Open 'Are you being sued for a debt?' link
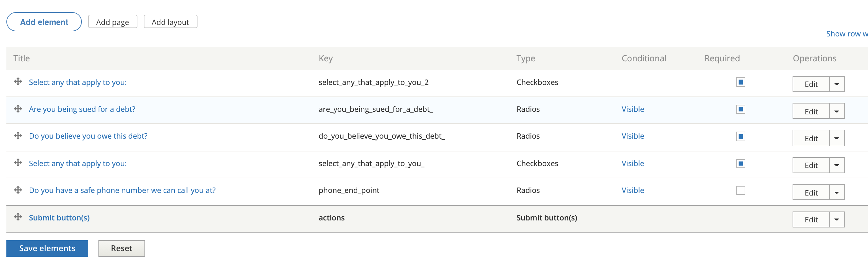 coord(82,109)
